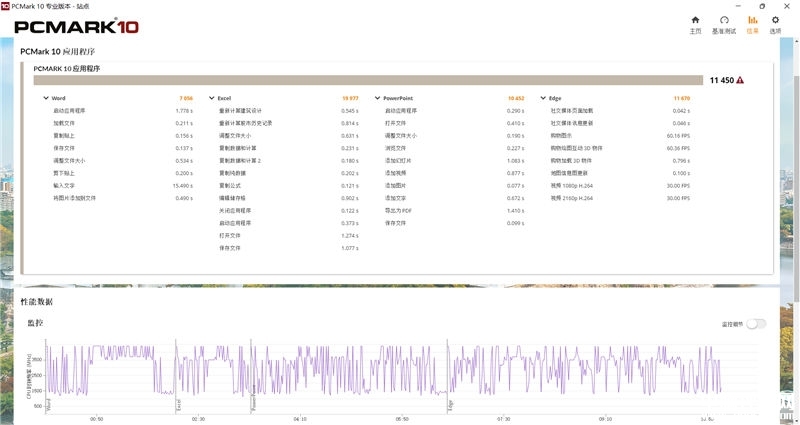Collapse the PowerPoint results group
The height and width of the screenshot is (425, 800).
click(378, 98)
